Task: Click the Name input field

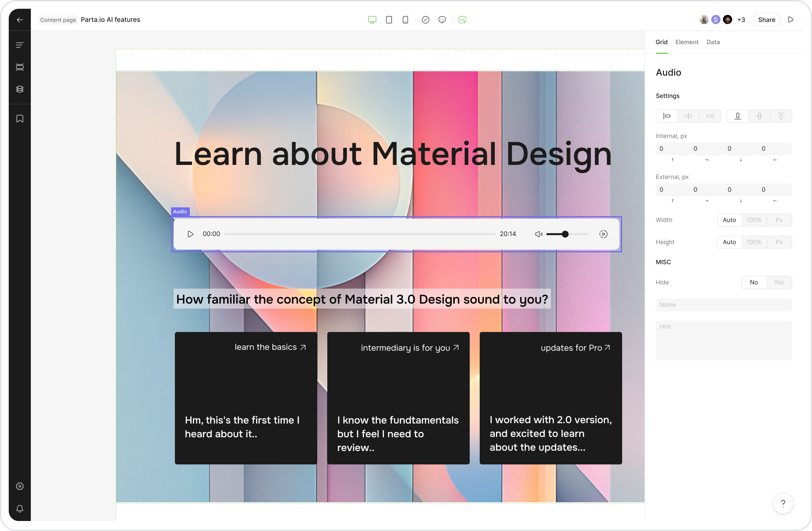Action: (x=723, y=305)
